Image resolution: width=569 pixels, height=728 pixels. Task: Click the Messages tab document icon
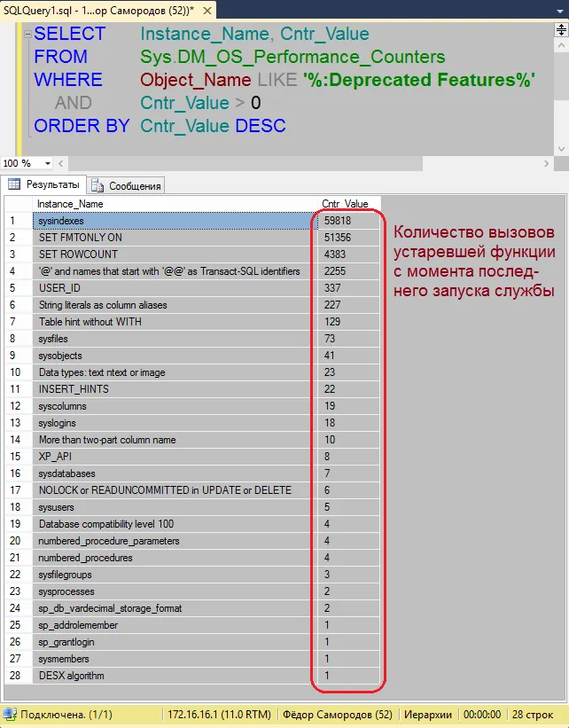[100, 186]
